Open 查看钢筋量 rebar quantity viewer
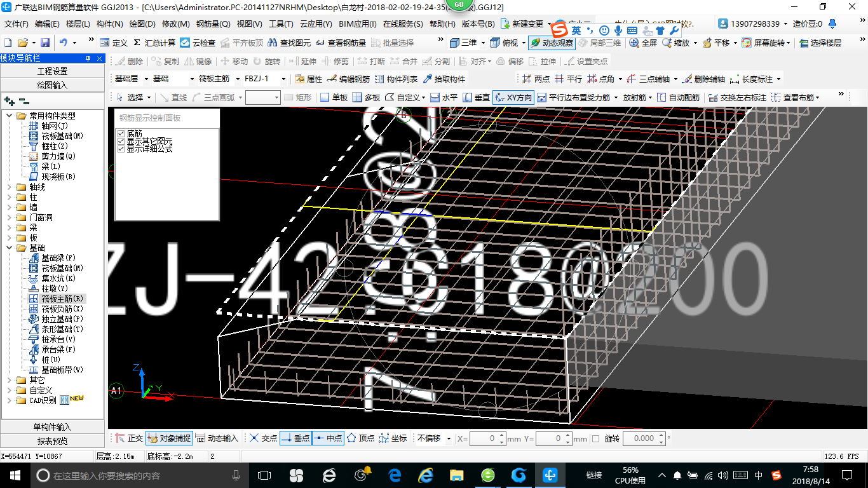The width and height of the screenshot is (868, 488). point(341,43)
